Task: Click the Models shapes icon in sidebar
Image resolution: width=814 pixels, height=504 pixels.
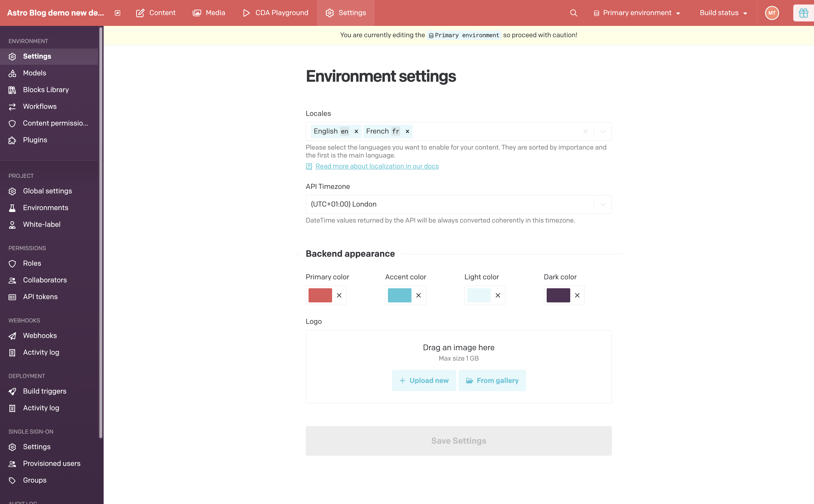Action: pos(12,73)
